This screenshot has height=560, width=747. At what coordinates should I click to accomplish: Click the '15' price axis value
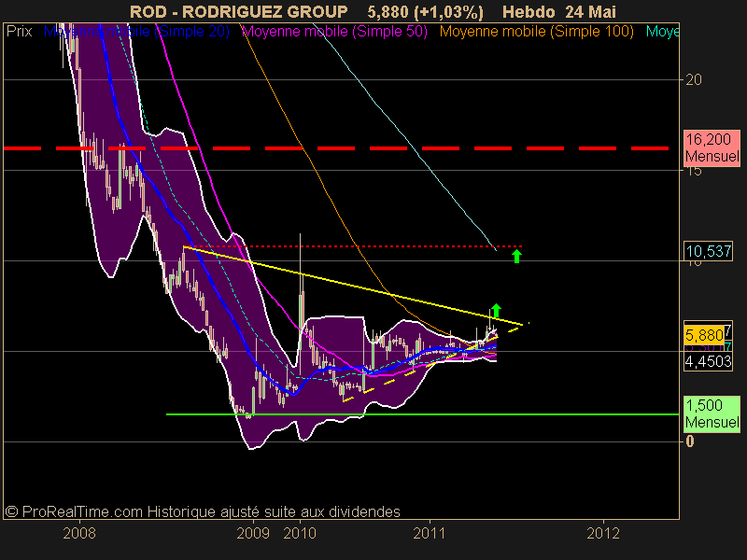pyautogui.click(x=694, y=171)
